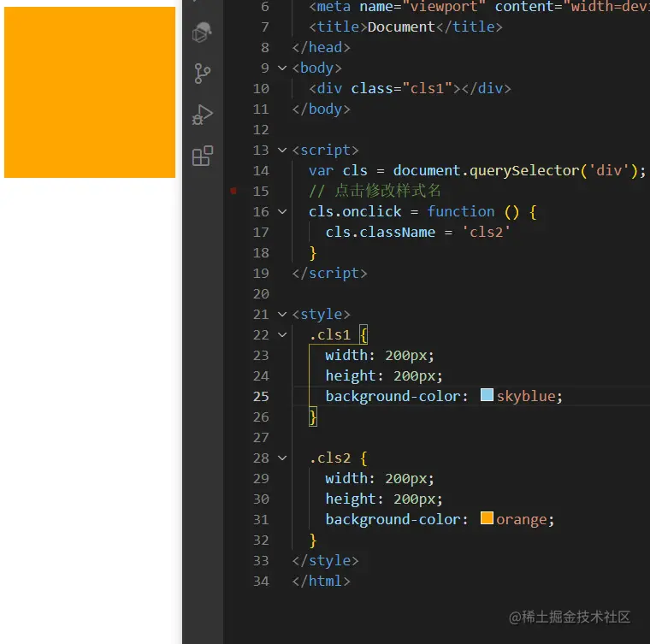Open the Run and Debug view

point(203,115)
